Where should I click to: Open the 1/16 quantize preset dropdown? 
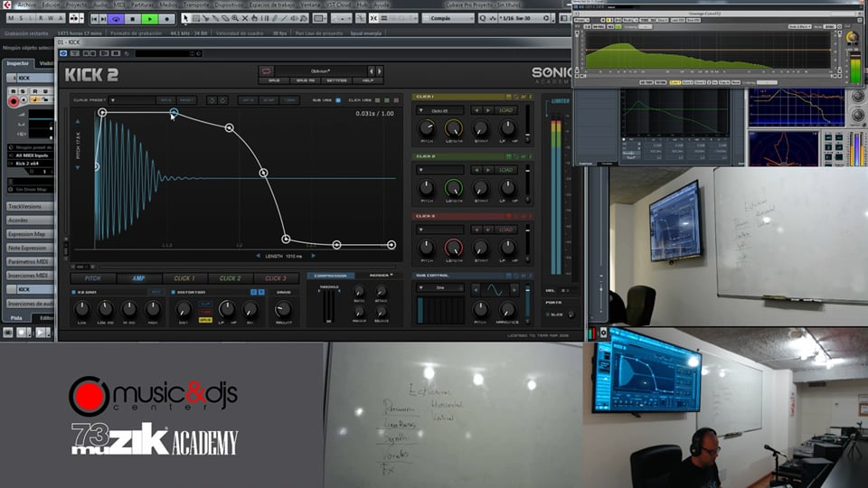[x=524, y=18]
